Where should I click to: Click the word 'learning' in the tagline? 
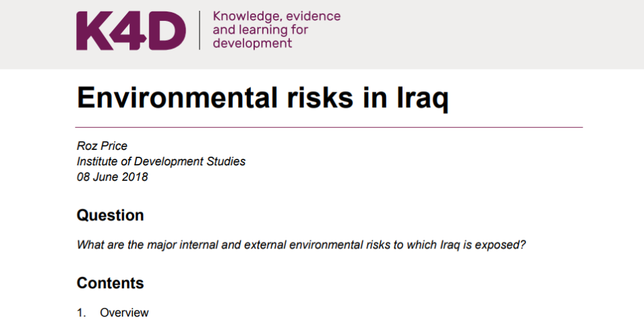[261, 30]
